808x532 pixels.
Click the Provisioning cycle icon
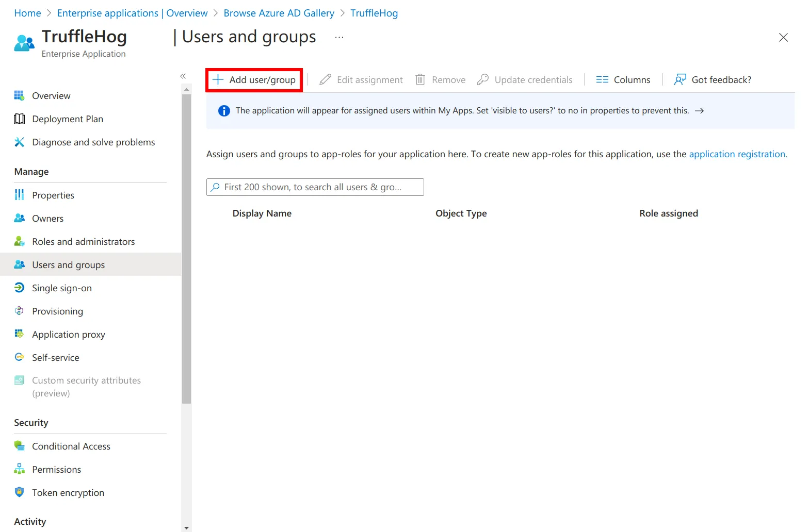(19, 311)
